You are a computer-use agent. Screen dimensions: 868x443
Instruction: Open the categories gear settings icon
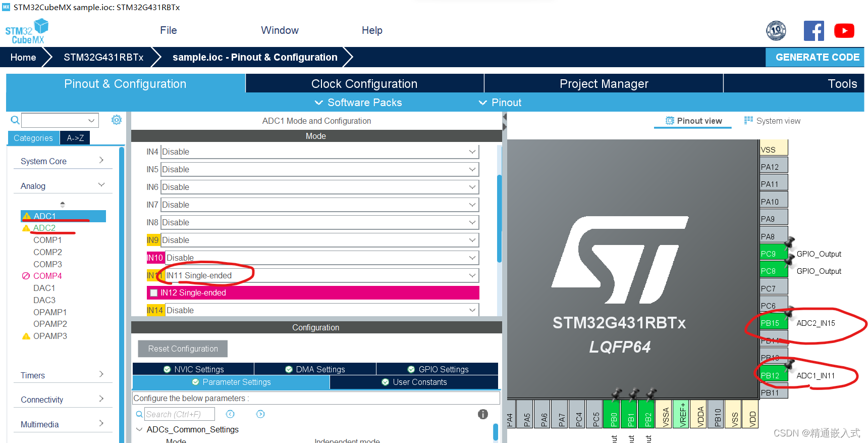[x=117, y=120]
